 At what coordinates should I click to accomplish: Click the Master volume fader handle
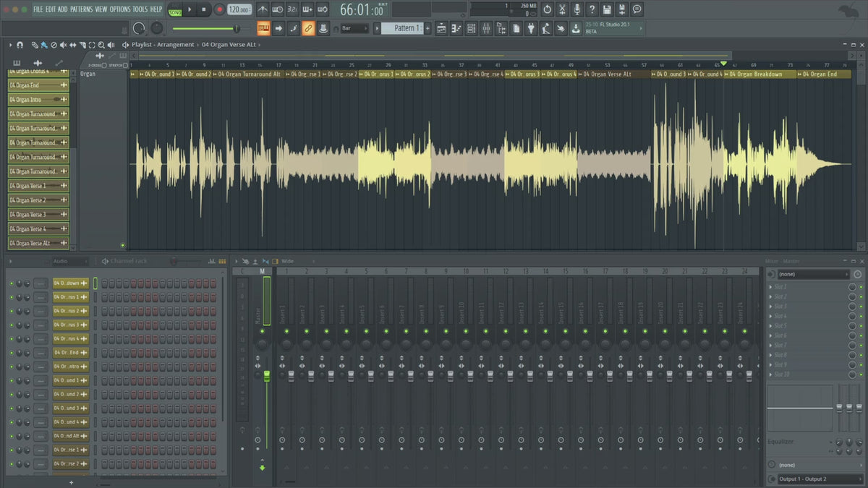(x=266, y=375)
